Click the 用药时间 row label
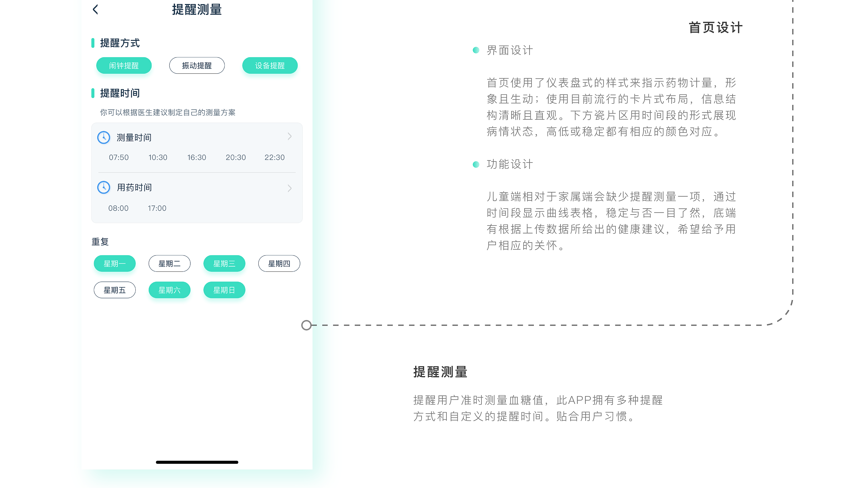Screen dimensions: 868x488 pyautogui.click(x=134, y=187)
